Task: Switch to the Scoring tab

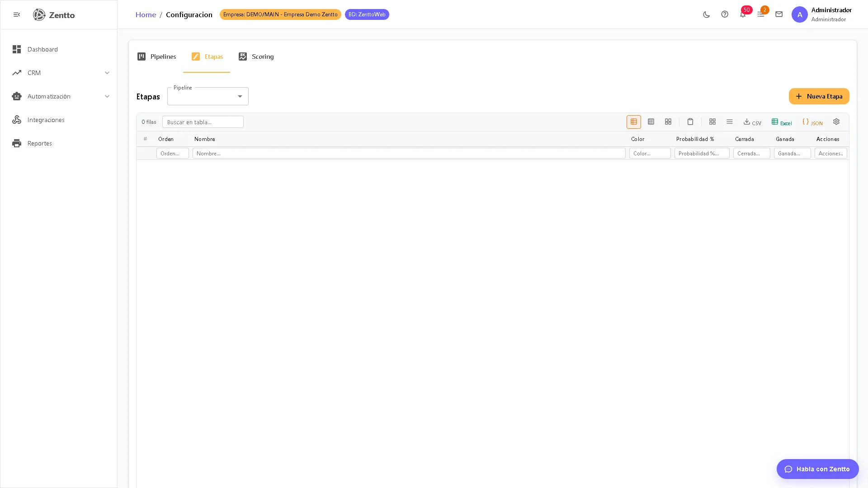Action: click(256, 56)
